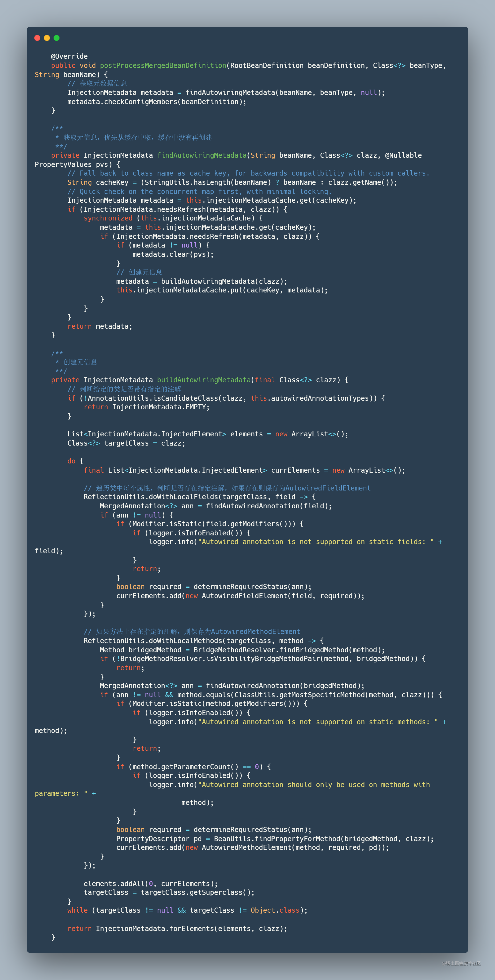
Task: Click the "do {" loop start
Action: click(75, 461)
